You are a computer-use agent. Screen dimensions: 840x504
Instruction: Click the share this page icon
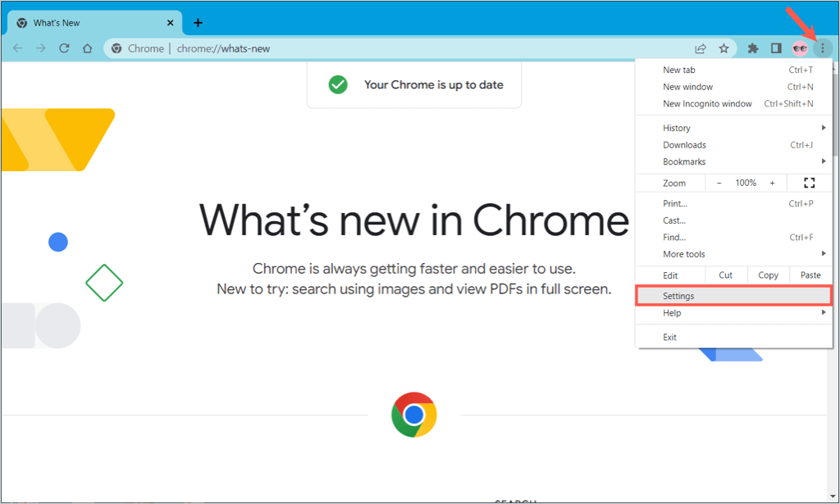(701, 48)
